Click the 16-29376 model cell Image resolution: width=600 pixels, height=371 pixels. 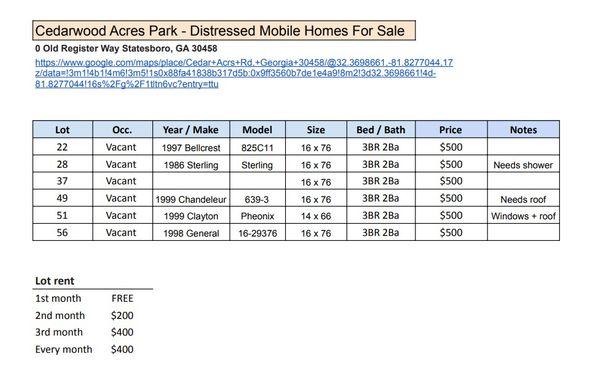coord(258,233)
